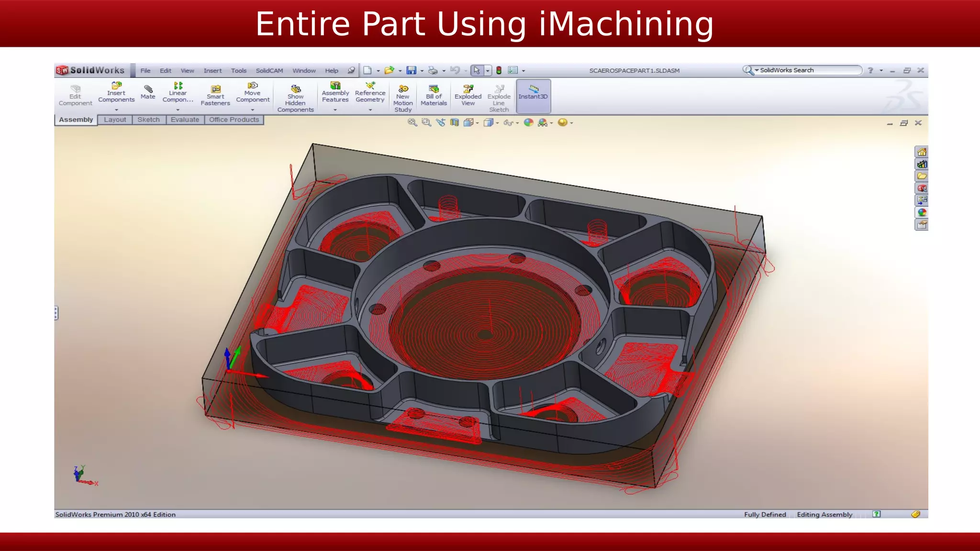
Task: Click the New document icon
Action: point(367,70)
